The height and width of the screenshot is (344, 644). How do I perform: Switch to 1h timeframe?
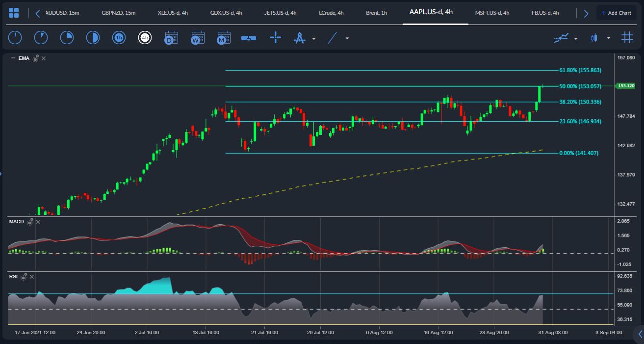pos(119,37)
